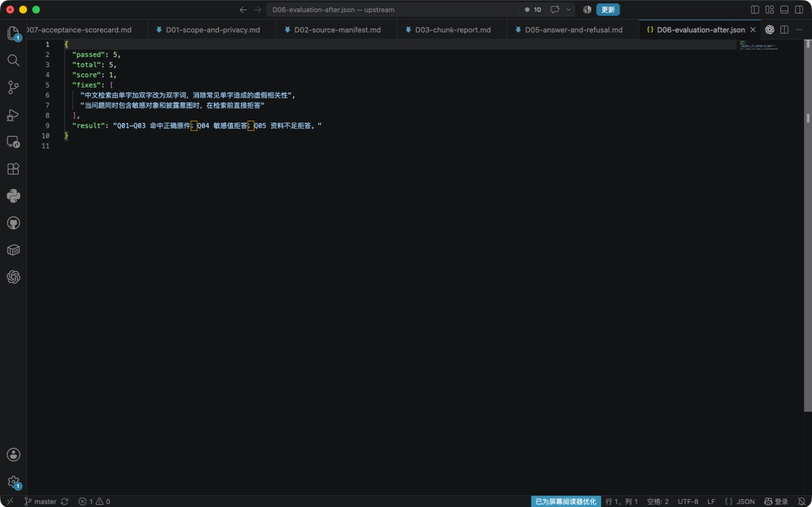Viewport: 812px width, 507px height.
Task: Split the editor to the right
Action: pos(784,30)
